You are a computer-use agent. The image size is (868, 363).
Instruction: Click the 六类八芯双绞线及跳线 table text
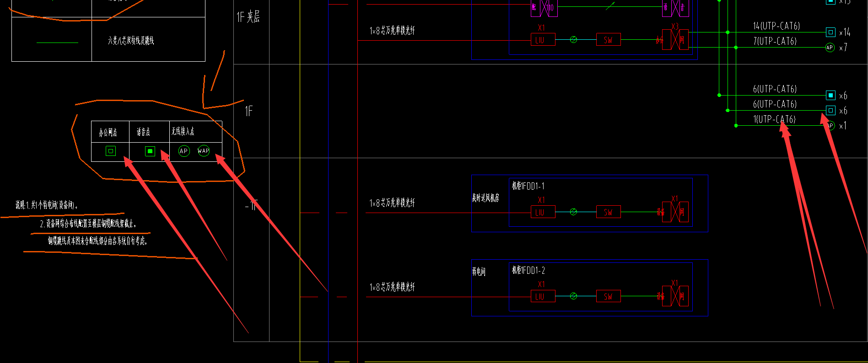131,41
